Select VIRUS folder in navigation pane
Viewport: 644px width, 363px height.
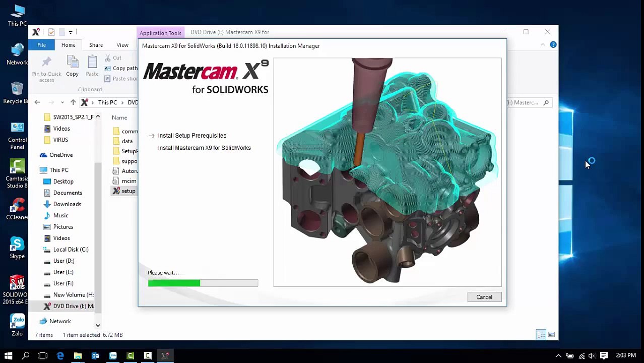[56, 140]
